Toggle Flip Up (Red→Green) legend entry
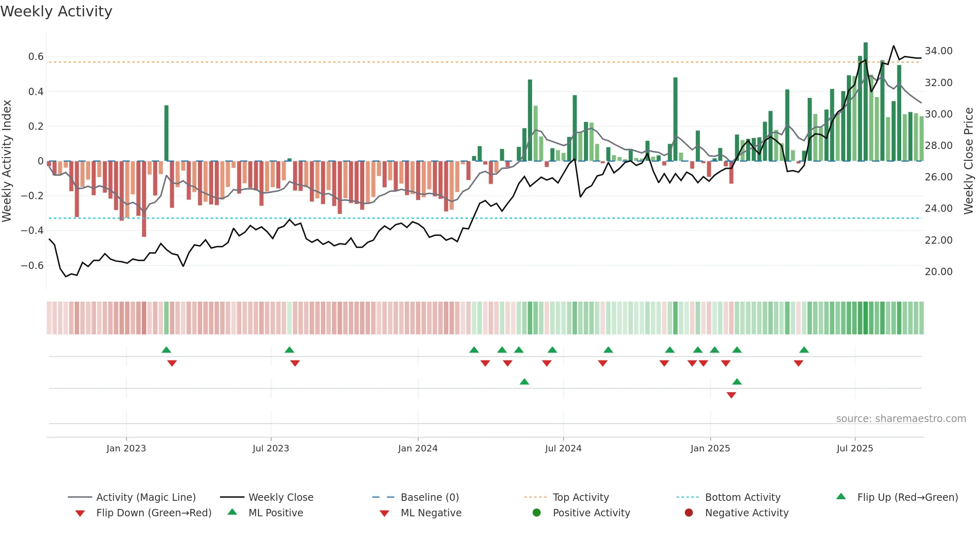 pyautogui.click(x=897, y=497)
